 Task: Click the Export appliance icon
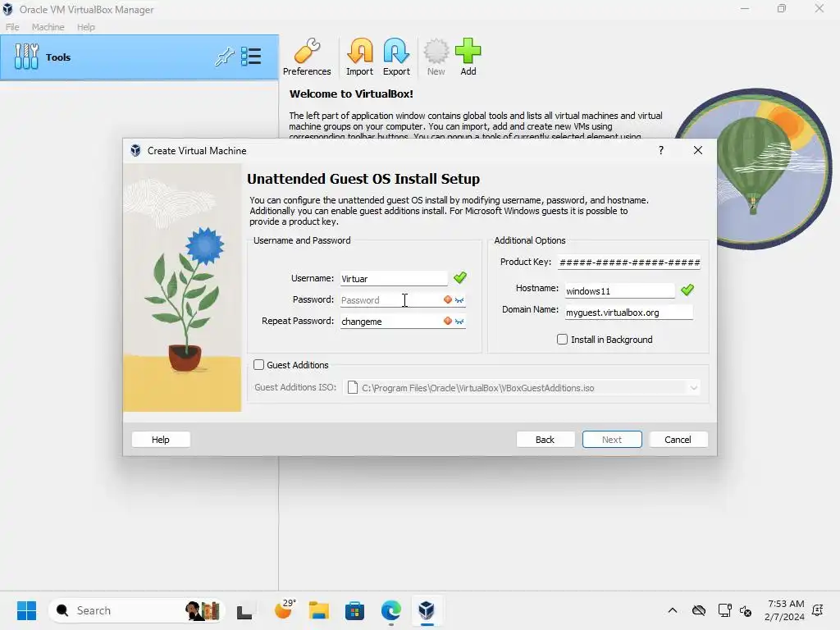point(396,57)
